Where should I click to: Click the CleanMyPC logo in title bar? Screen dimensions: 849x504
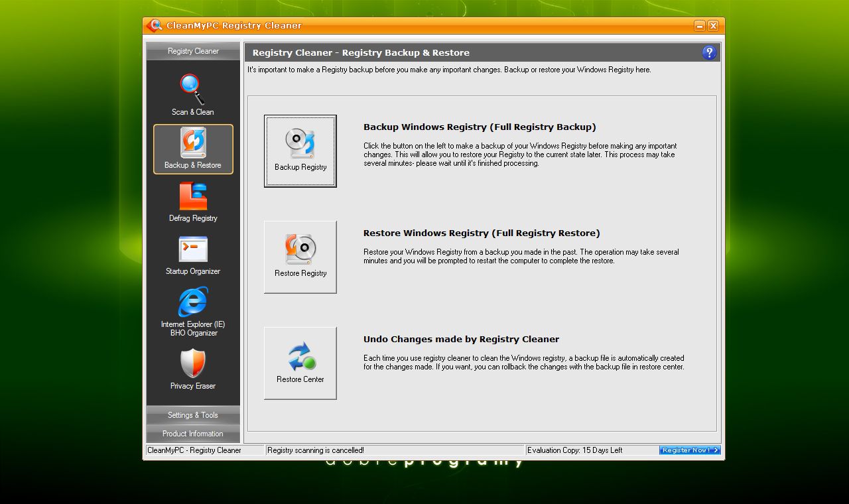155,25
